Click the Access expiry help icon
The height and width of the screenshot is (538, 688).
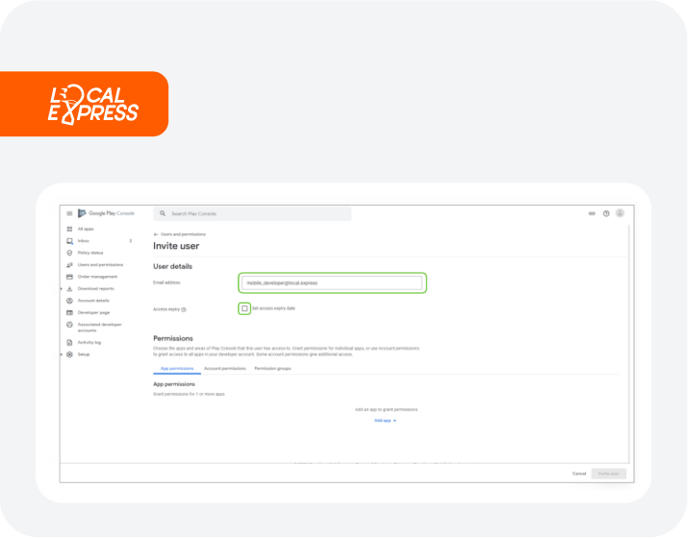184,310
